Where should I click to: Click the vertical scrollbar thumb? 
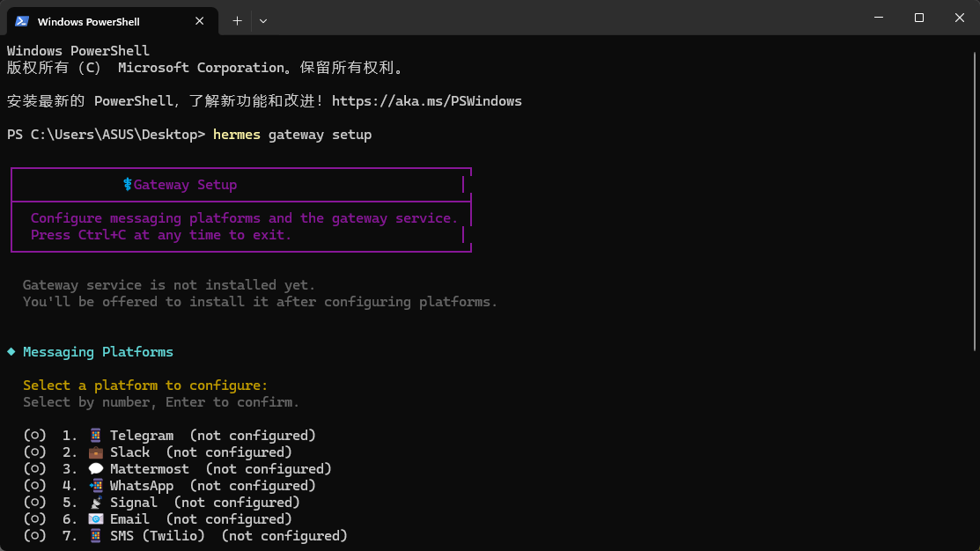(x=975, y=202)
